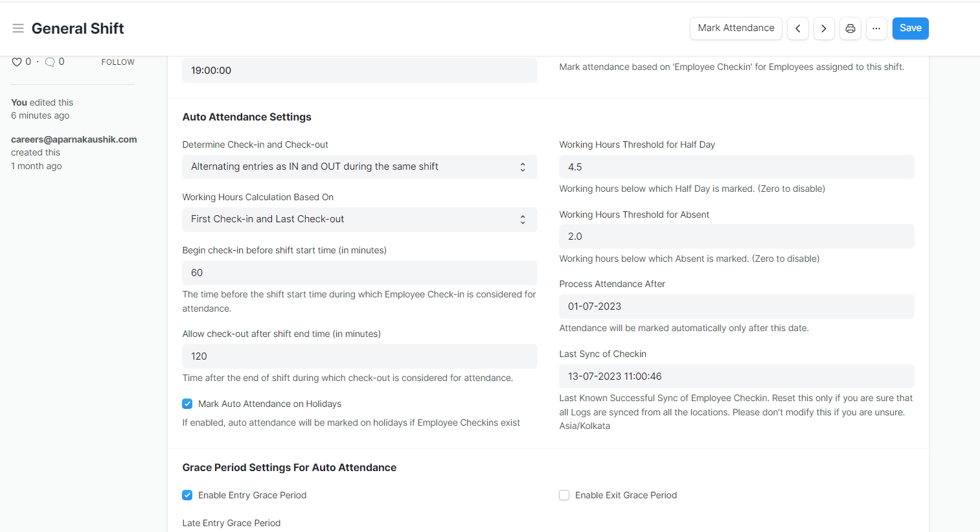
Task: Click the Begin check-in before shift field
Action: pos(359,272)
